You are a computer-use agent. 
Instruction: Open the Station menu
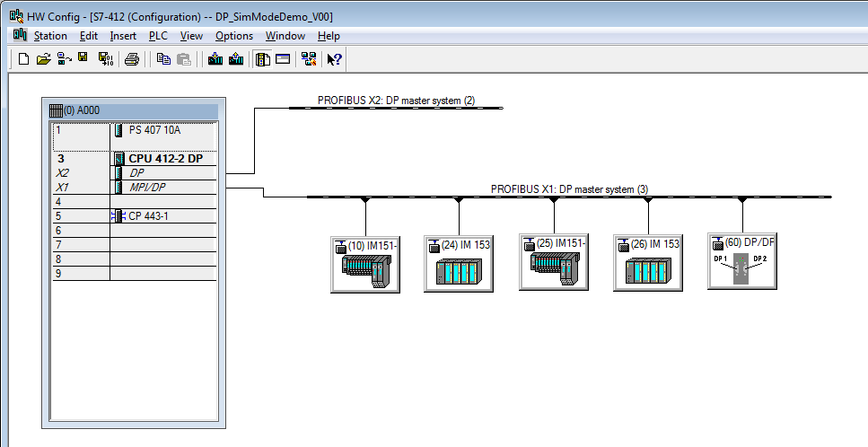point(50,36)
